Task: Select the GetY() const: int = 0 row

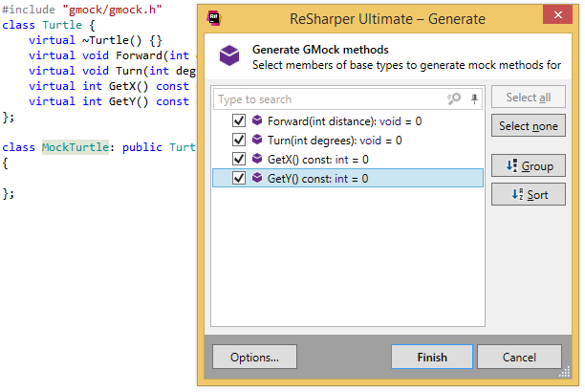Action: pos(348,178)
